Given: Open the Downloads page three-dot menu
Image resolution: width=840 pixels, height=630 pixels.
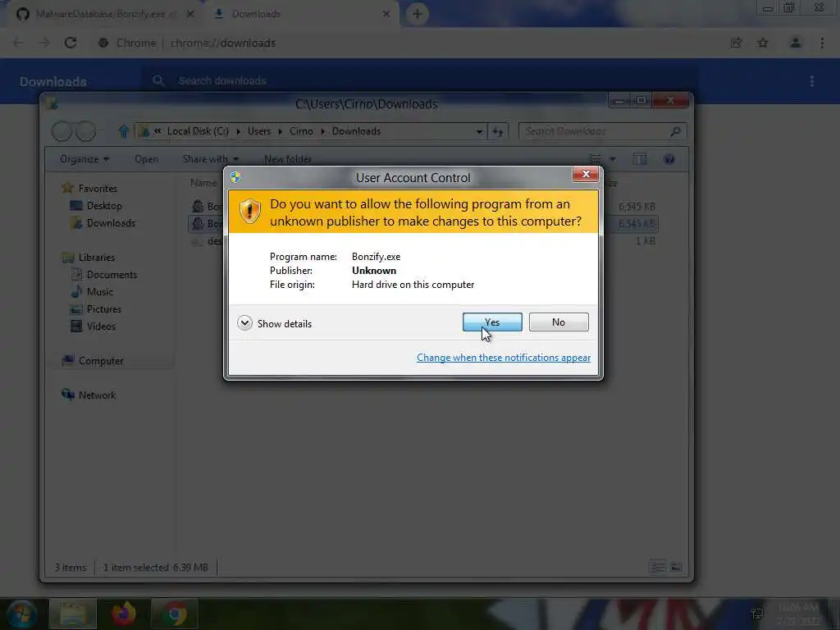Looking at the screenshot, I should (x=811, y=81).
